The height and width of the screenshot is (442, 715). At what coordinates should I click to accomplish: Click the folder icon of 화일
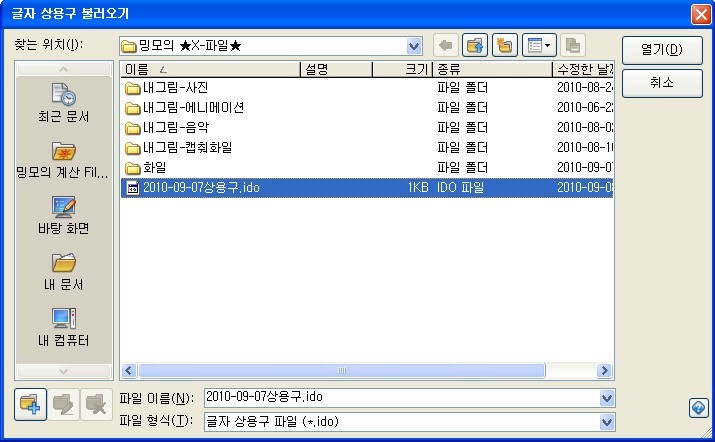[133, 168]
